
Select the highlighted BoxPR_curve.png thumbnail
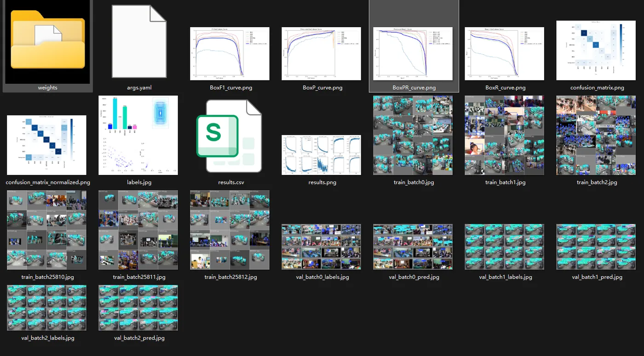pos(413,54)
